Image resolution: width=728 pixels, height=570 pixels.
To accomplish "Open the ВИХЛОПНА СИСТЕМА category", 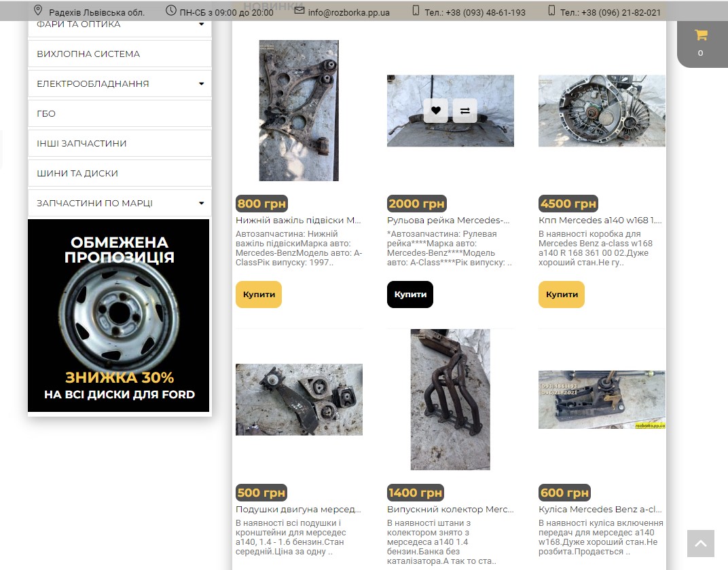I will coord(120,54).
